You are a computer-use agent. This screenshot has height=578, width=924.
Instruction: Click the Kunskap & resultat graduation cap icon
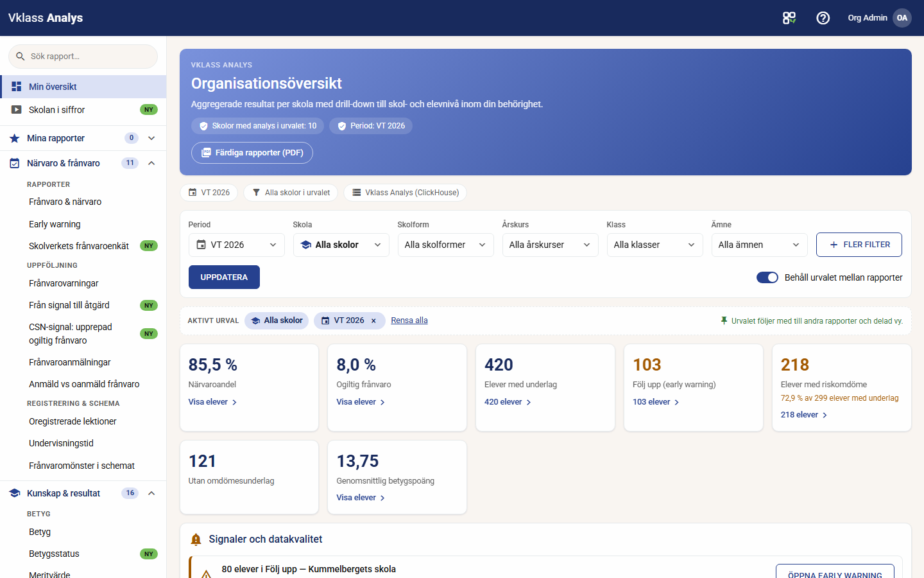point(15,493)
